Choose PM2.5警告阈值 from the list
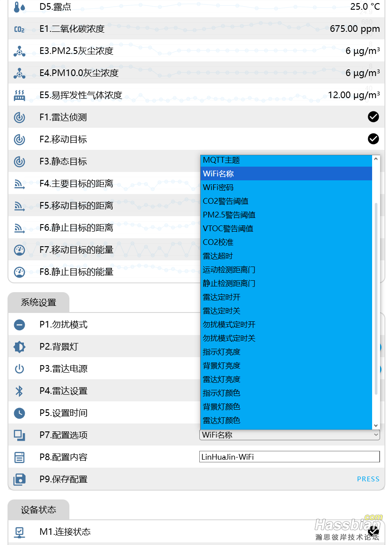The width and height of the screenshot is (392, 545). [286, 215]
